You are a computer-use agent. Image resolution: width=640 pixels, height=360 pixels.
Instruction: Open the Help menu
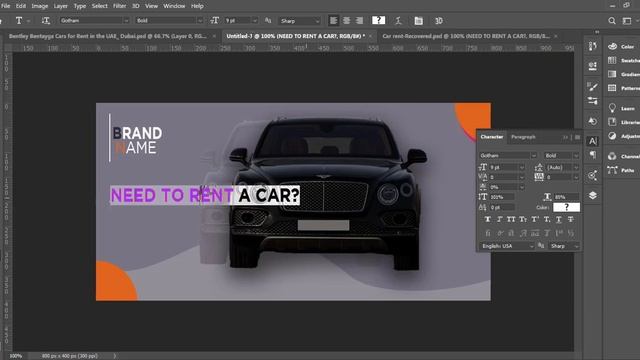(x=197, y=6)
